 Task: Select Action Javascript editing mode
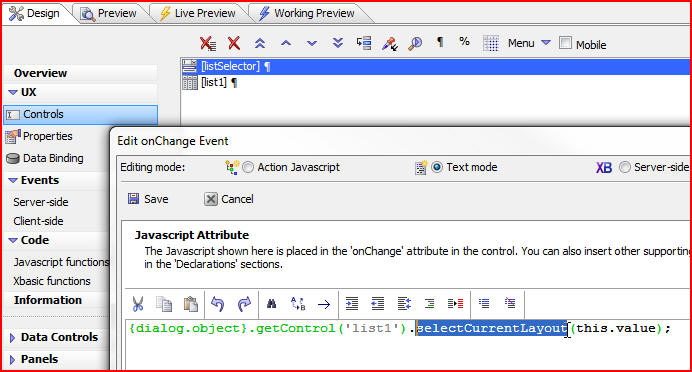248,167
